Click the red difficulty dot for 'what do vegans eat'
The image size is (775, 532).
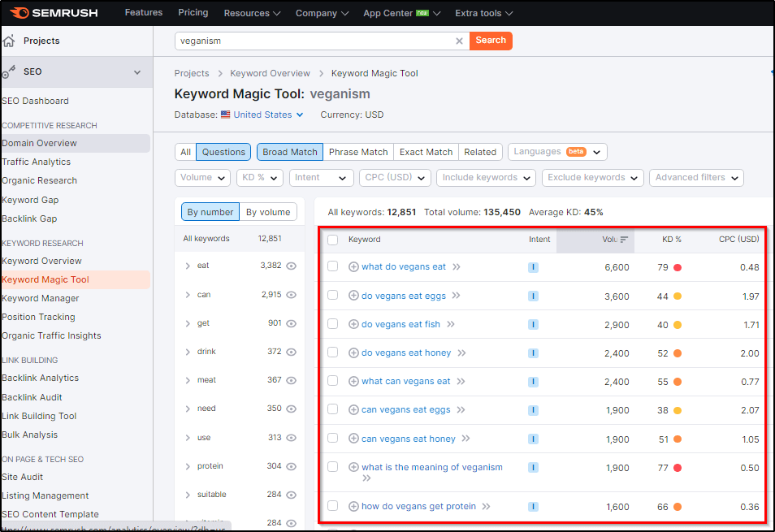click(x=678, y=266)
